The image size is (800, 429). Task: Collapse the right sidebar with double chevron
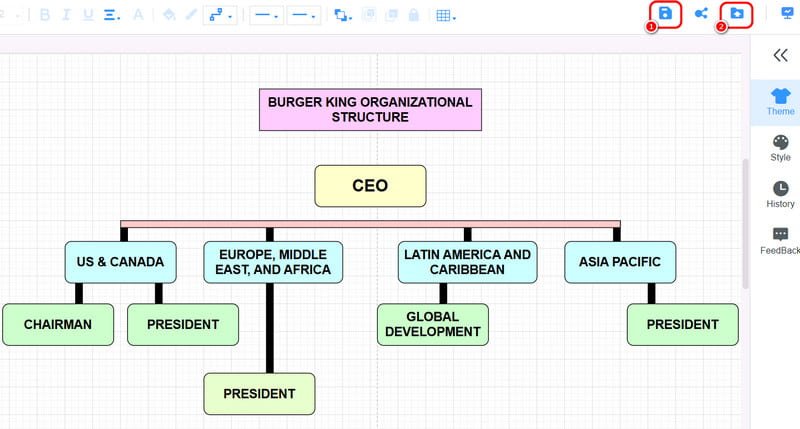[x=780, y=55]
